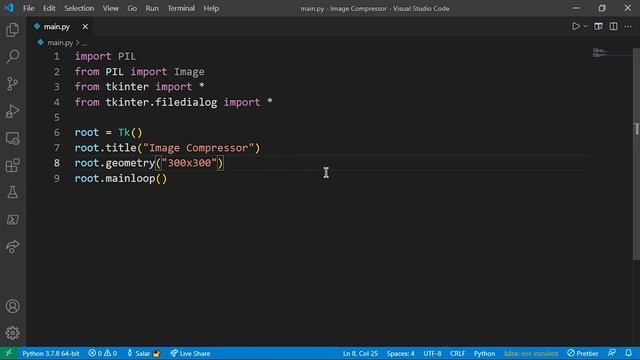Click the 'Image Compressor' string in line 7

pos(198,148)
